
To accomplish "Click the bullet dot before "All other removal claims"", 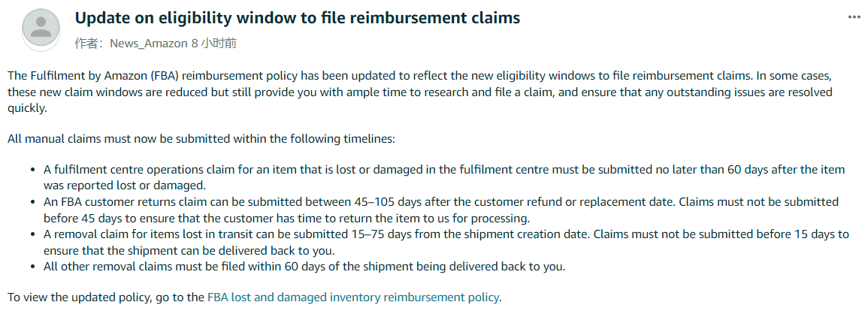I will 28,267.
